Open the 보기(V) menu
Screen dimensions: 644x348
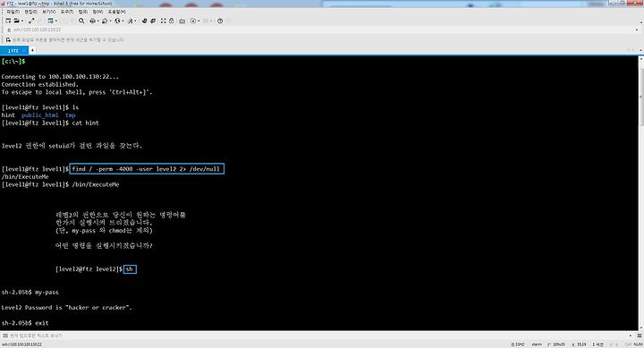click(49, 12)
